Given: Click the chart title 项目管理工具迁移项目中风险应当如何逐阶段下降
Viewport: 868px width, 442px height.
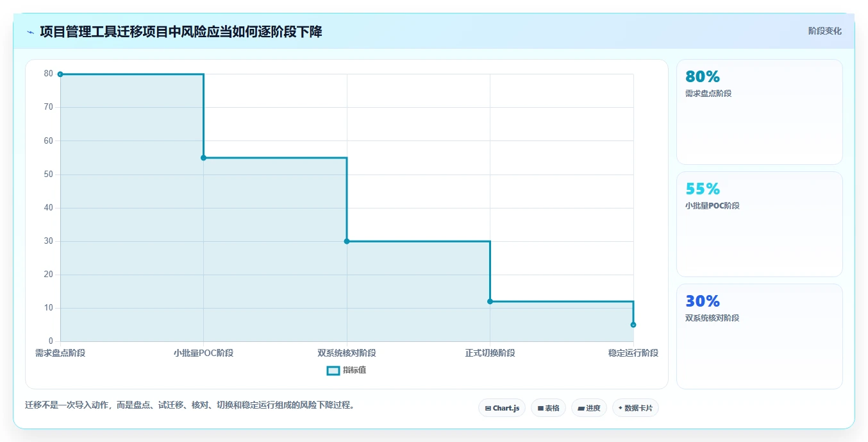Looking at the screenshot, I should [x=181, y=32].
